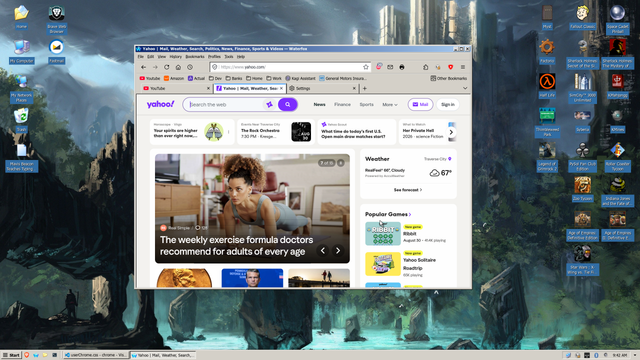Click the purple Yahoo search button

(x=288, y=104)
